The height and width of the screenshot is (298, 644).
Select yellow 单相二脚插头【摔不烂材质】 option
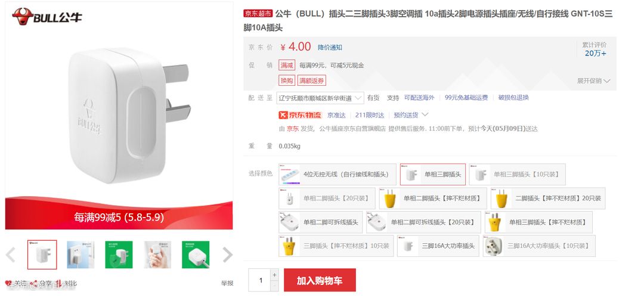433,198
